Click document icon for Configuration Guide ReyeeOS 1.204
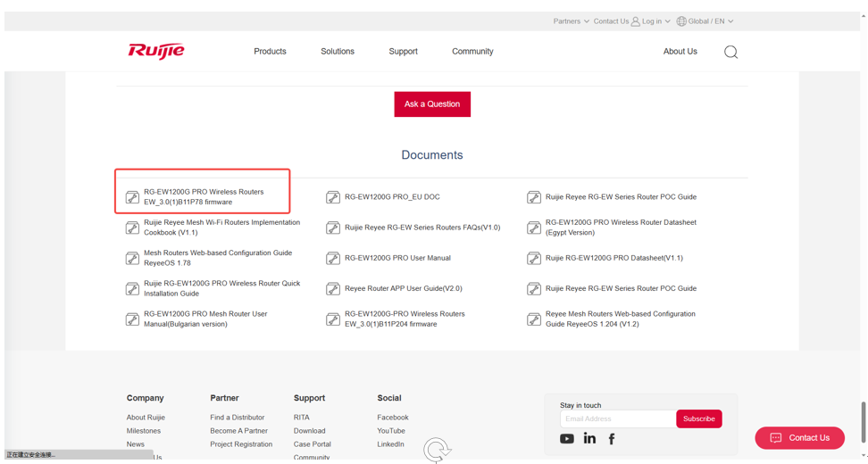868x464 pixels. (x=534, y=319)
